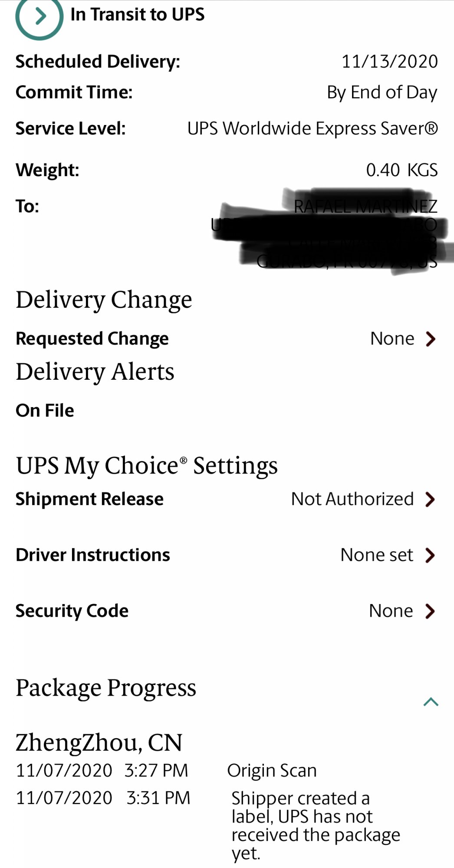The image size is (454, 868).
Task: Collapse the Package Progress section caret
Action: point(431,702)
